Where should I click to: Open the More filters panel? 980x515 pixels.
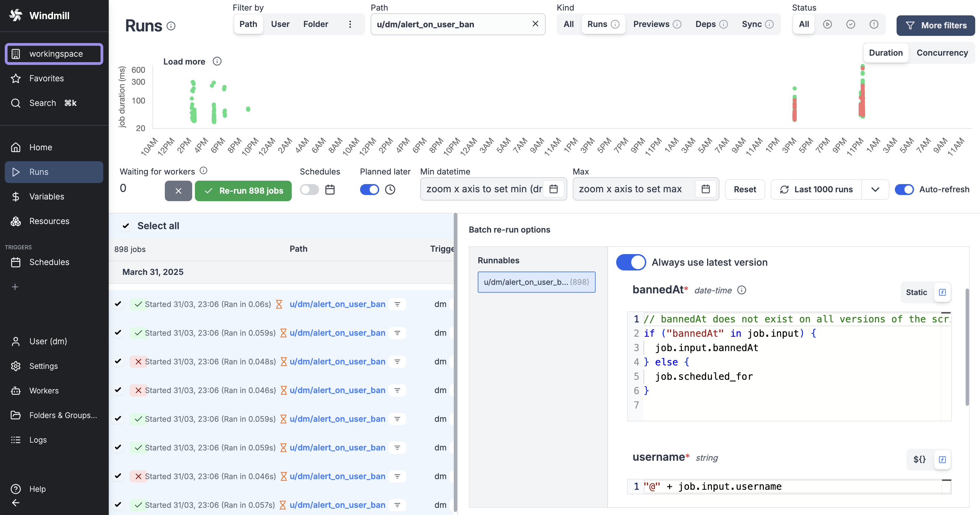coord(936,25)
